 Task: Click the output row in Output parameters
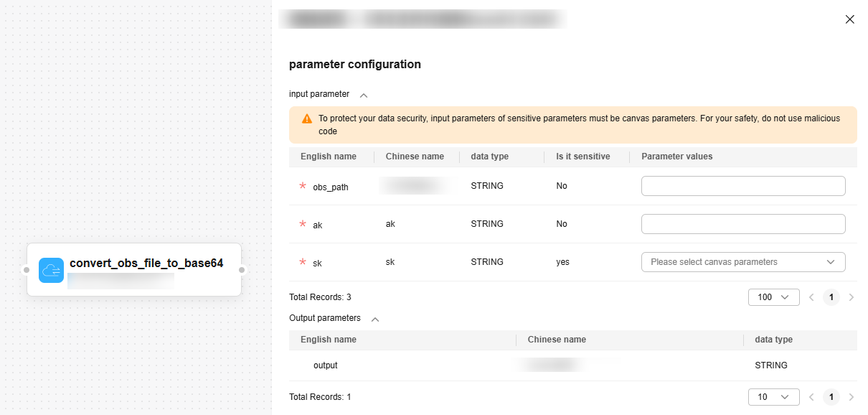click(326, 365)
